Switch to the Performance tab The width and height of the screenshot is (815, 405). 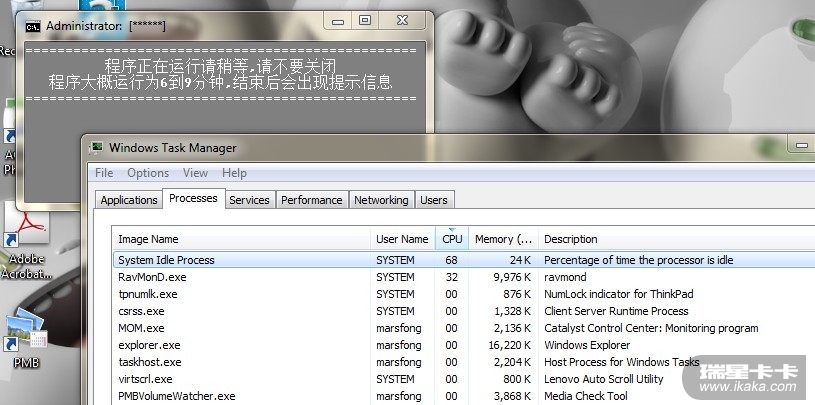(x=311, y=200)
